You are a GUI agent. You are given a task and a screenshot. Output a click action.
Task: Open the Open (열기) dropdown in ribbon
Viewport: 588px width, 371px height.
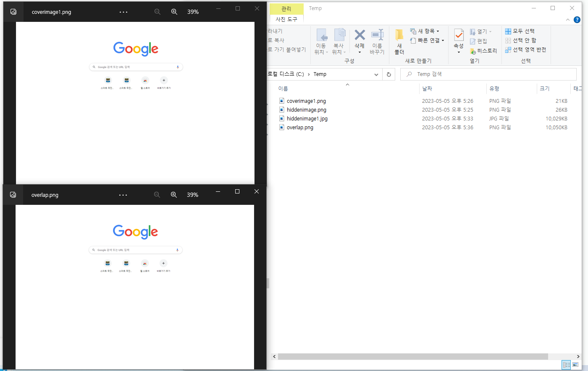click(x=480, y=31)
